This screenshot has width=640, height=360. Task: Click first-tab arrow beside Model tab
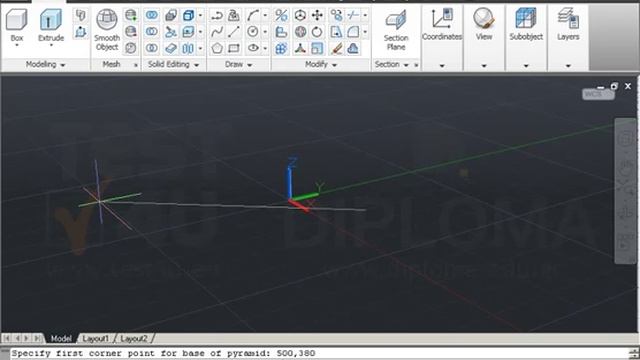7,338
